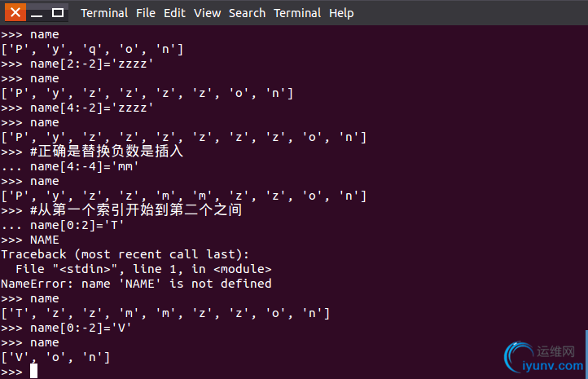Click the iyunv.com watermark text

tap(553, 366)
